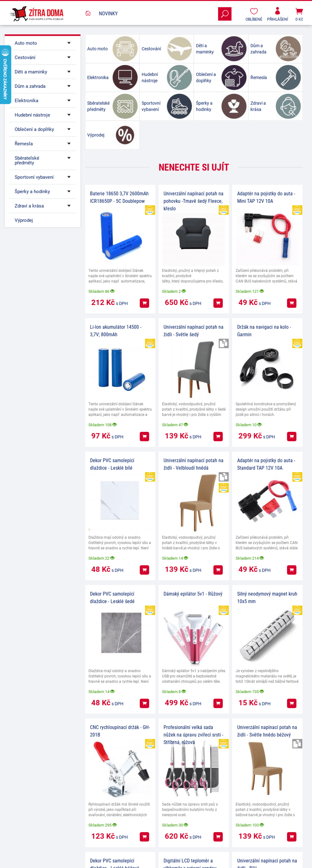This screenshot has width=312, height=868.
Task: Open the Novinky menu item
Action: coord(108,14)
